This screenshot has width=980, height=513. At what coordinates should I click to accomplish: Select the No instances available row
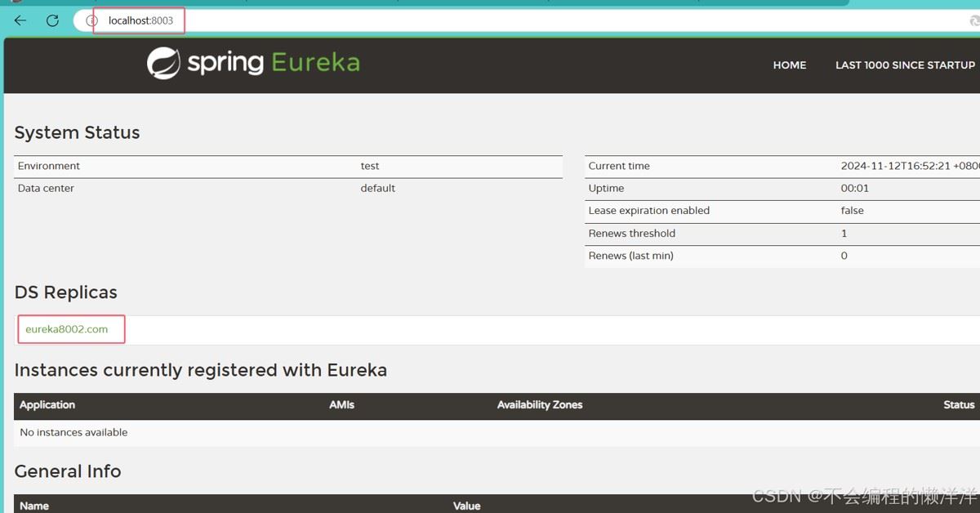pyautogui.click(x=497, y=433)
